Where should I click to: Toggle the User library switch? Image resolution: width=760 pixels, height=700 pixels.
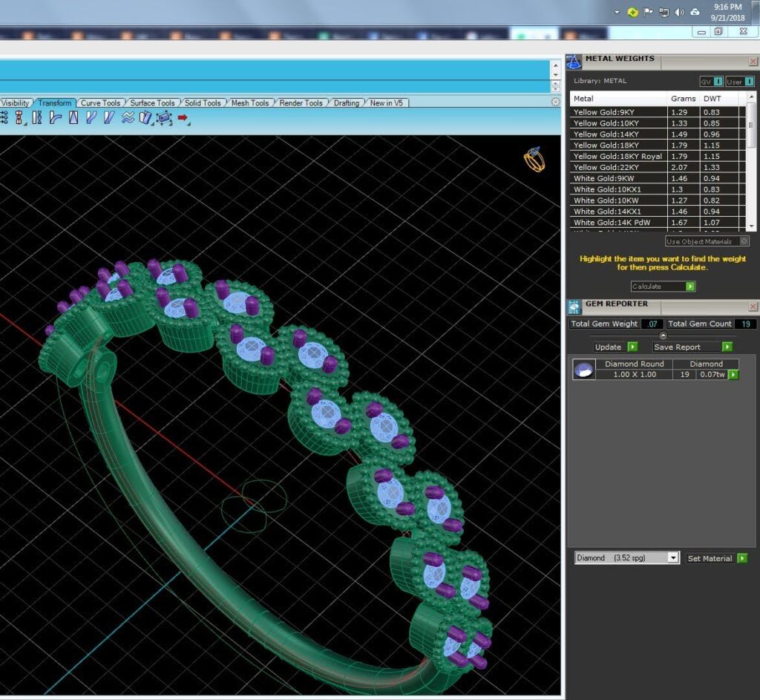(740, 82)
